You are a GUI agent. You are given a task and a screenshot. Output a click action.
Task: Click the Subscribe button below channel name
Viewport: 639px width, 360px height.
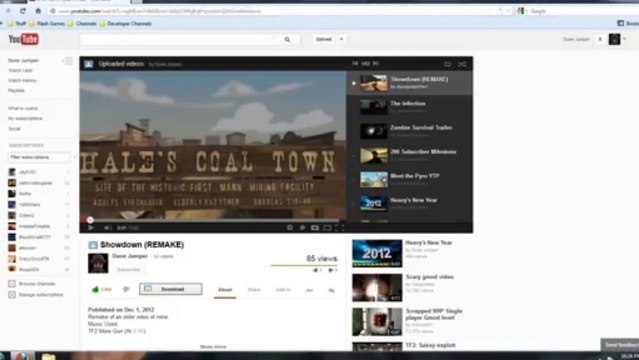(128, 269)
